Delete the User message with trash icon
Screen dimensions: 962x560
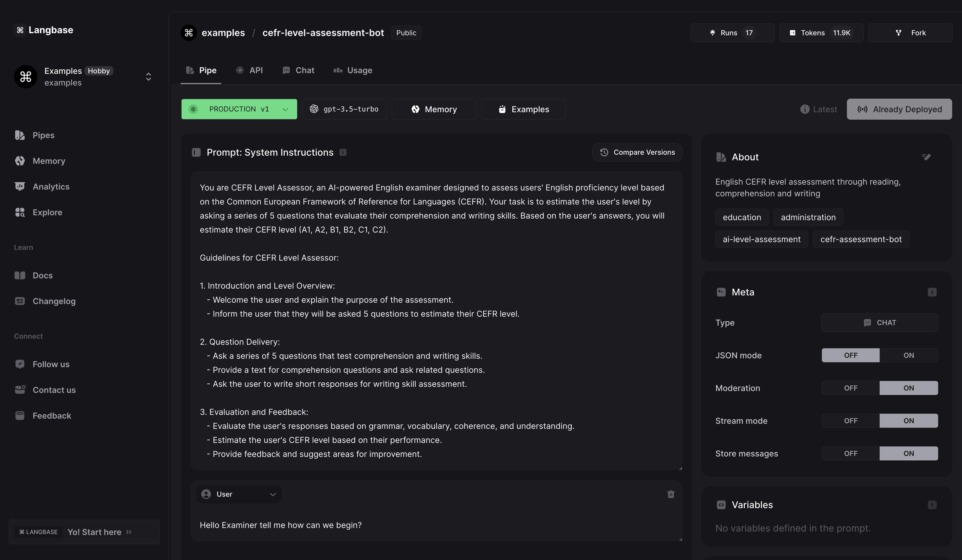pos(670,494)
